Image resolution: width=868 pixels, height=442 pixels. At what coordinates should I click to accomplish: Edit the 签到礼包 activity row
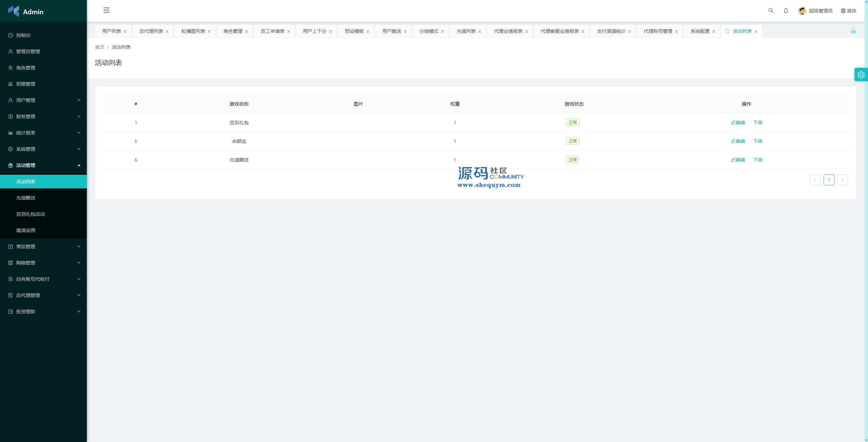[x=738, y=123]
